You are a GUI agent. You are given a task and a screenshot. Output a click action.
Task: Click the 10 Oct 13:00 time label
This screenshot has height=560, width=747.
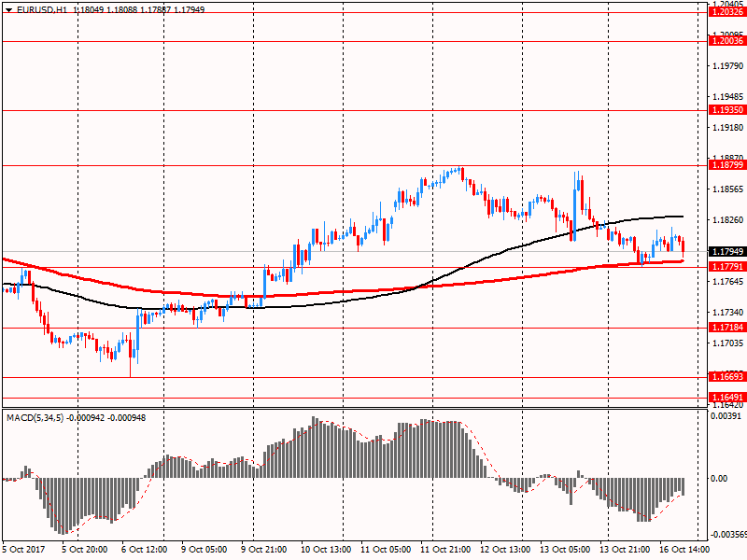(x=326, y=549)
